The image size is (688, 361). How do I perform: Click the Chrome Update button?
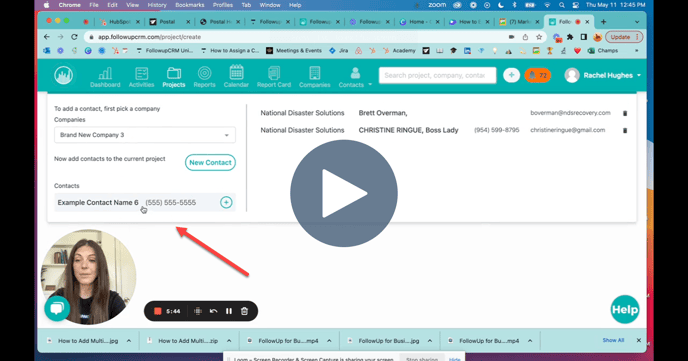[624, 37]
